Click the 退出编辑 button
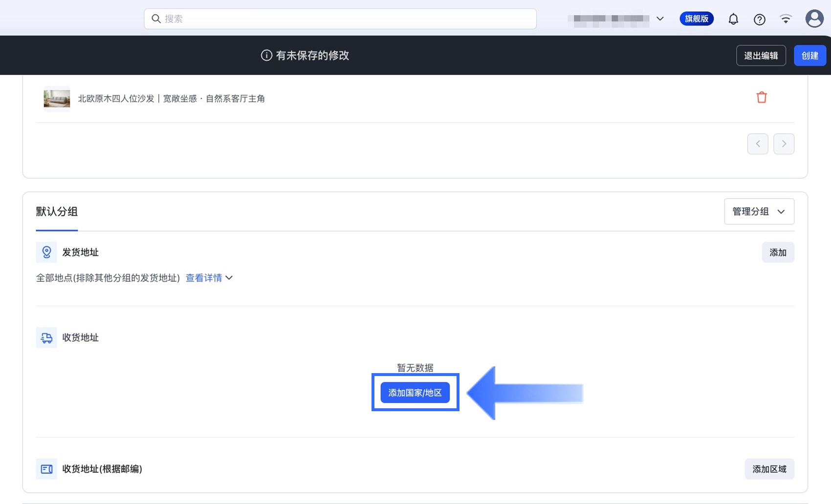The height and width of the screenshot is (504, 831). (x=761, y=55)
